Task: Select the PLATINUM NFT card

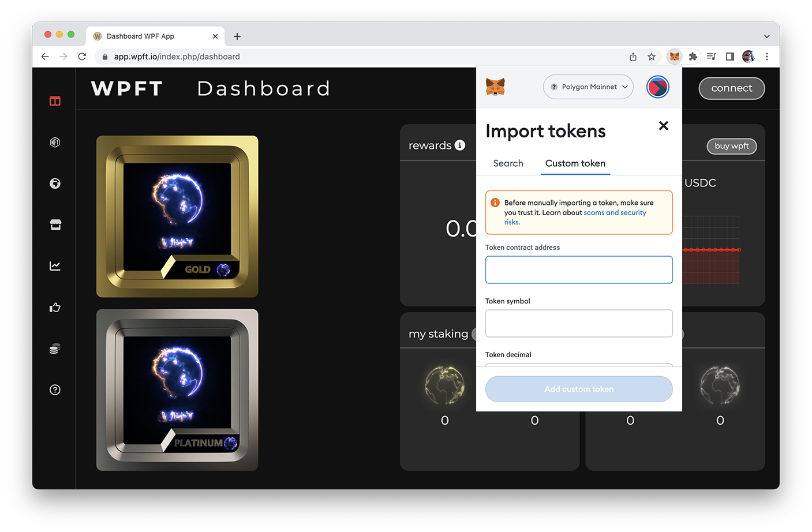Action: click(x=177, y=390)
